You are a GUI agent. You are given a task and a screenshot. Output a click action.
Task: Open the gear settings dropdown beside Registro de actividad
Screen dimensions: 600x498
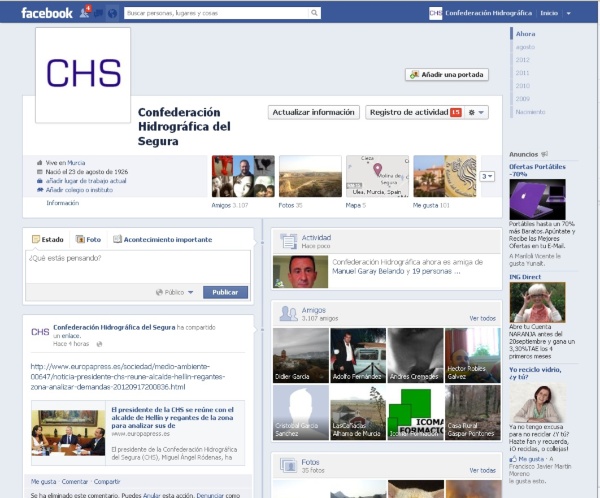point(476,113)
